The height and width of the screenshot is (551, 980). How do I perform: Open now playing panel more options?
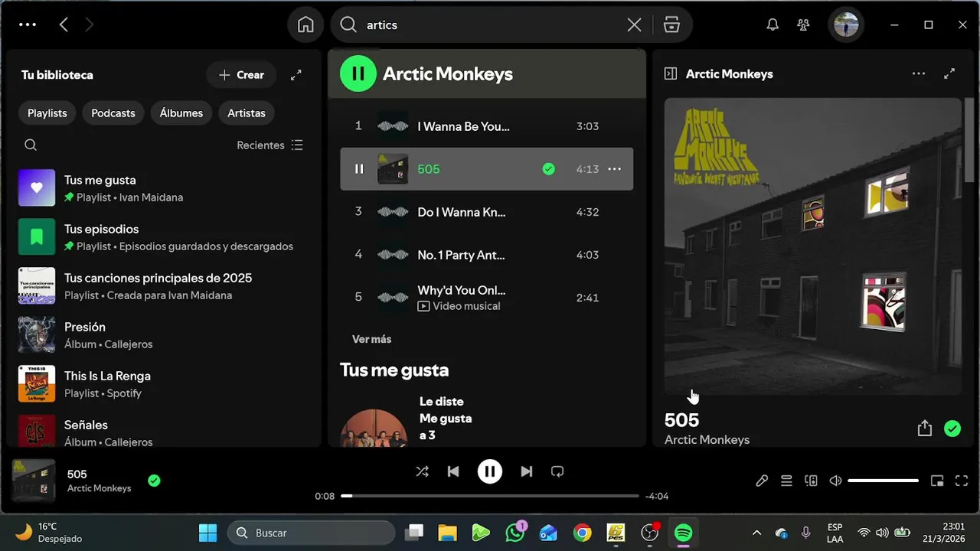pyautogui.click(x=919, y=74)
